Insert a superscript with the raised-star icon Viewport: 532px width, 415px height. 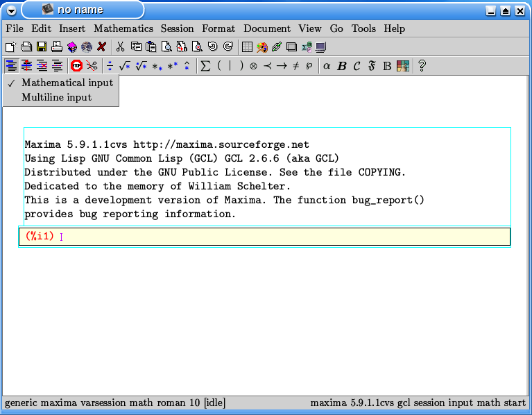click(173, 65)
